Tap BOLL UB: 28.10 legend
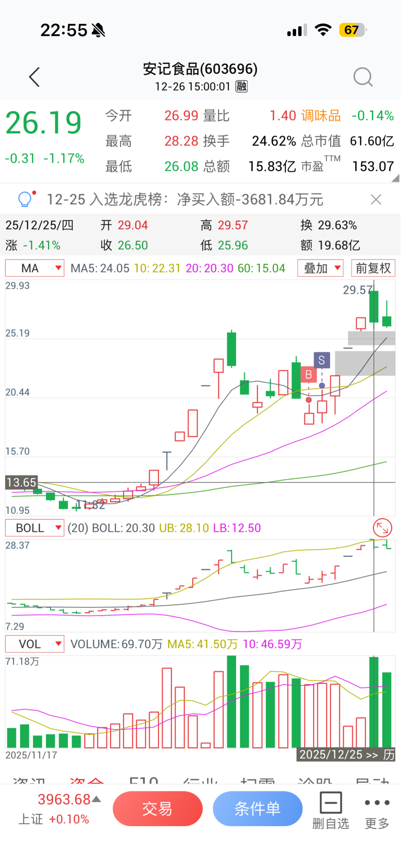Viewport: 401px width, 868px height. point(184,528)
